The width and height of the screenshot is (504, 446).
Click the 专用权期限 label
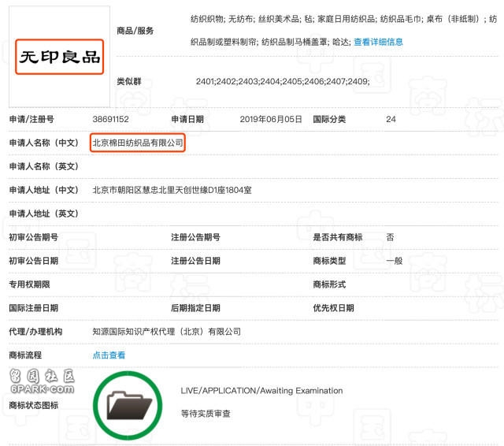click(x=30, y=284)
